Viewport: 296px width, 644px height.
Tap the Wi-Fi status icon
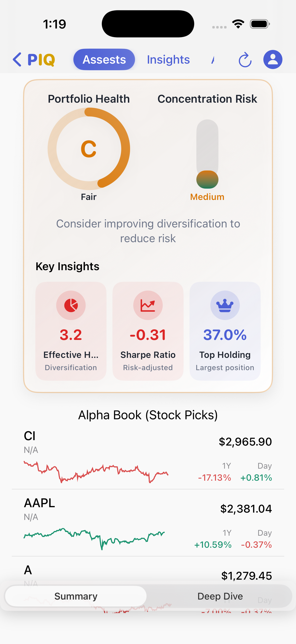(238, 24)
